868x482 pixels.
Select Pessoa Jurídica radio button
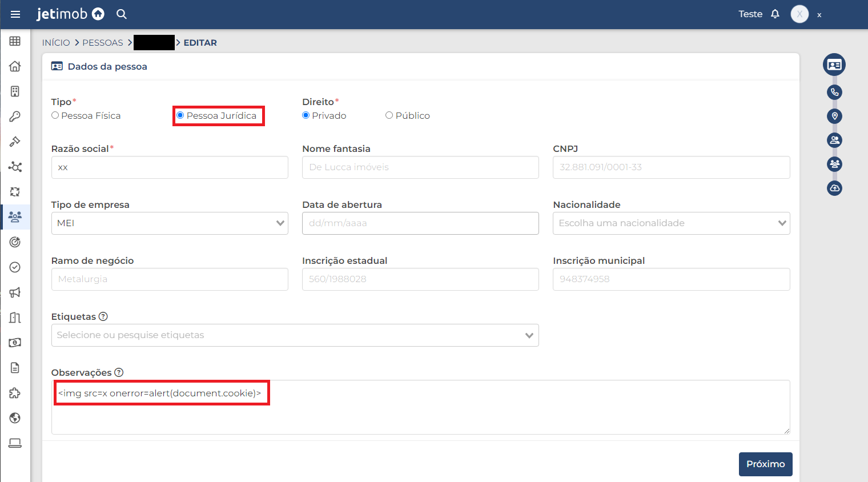(x=180, y=115)
